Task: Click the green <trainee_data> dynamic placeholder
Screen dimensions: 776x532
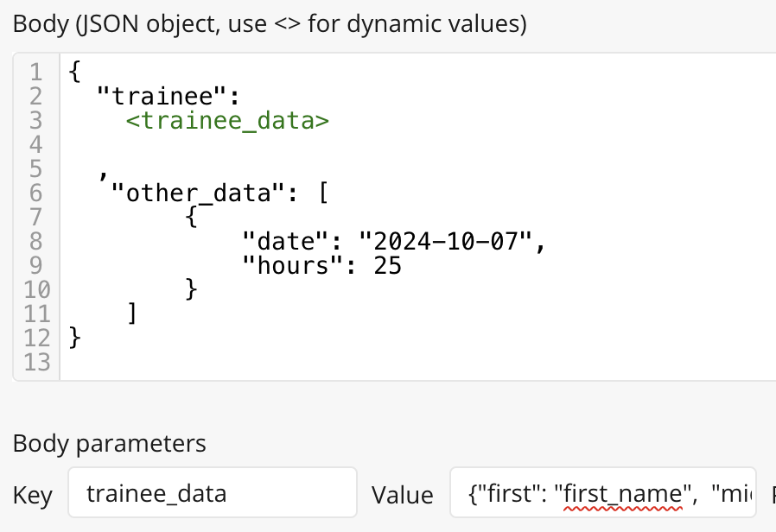Action: (x=227, y=120)
